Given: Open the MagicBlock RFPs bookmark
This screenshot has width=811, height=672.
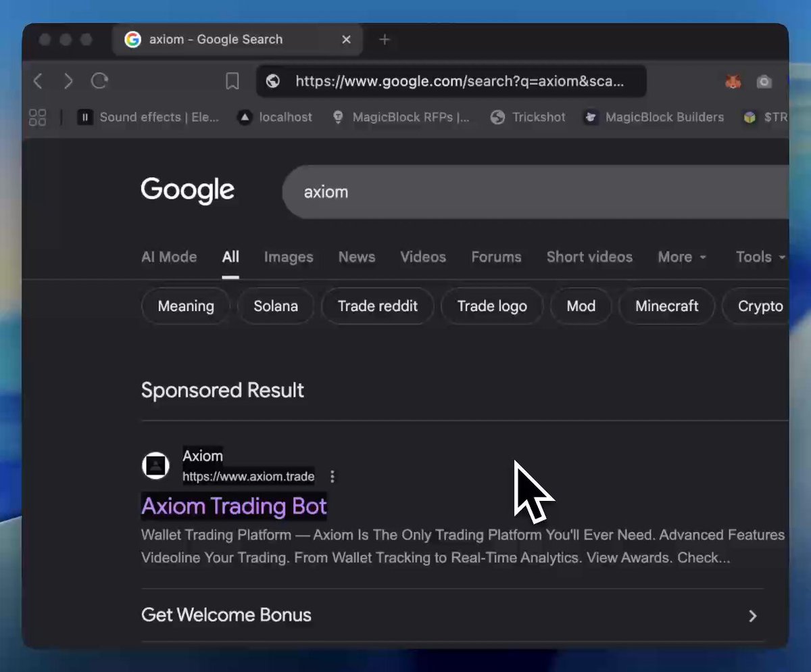Looking at the screenshot, I should coord(401,118).
